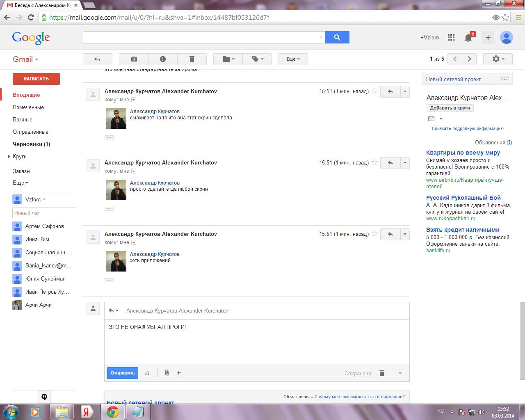Open the Move to folder dropdown
Viewport: 525px width, 420px height.
coord(228,59)
